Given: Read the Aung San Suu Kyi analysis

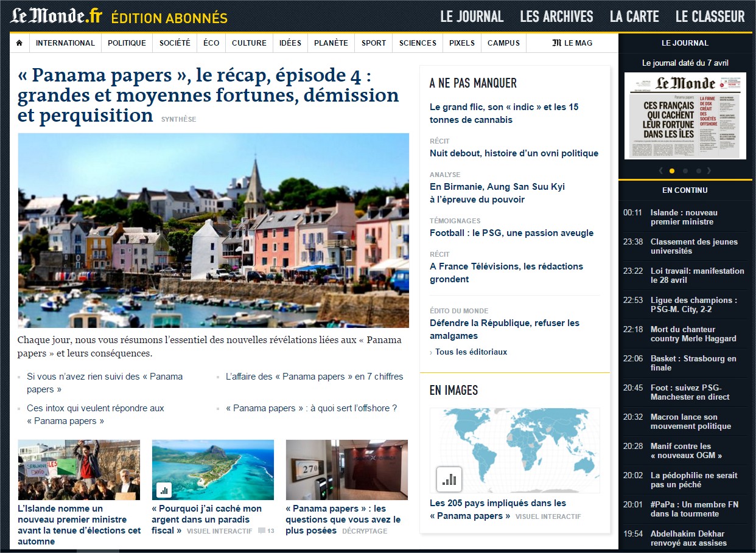Looking at the screenshot, I should click(497, 193).
